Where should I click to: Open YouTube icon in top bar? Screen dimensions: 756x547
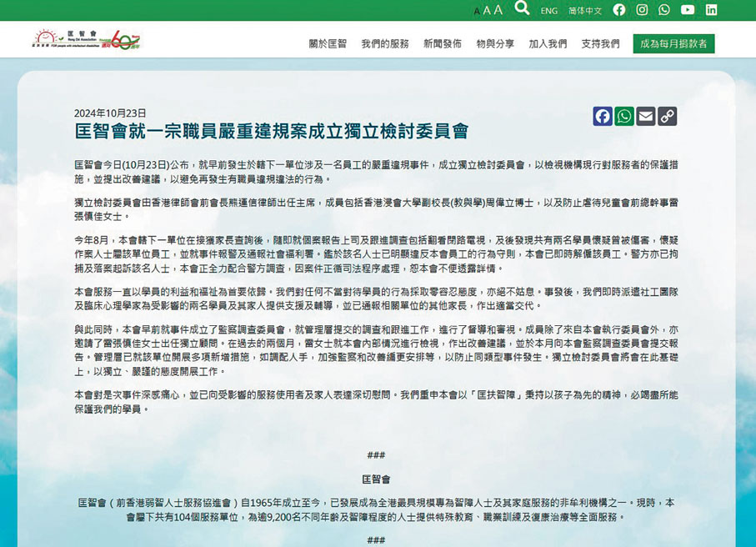tap(688, 10)
